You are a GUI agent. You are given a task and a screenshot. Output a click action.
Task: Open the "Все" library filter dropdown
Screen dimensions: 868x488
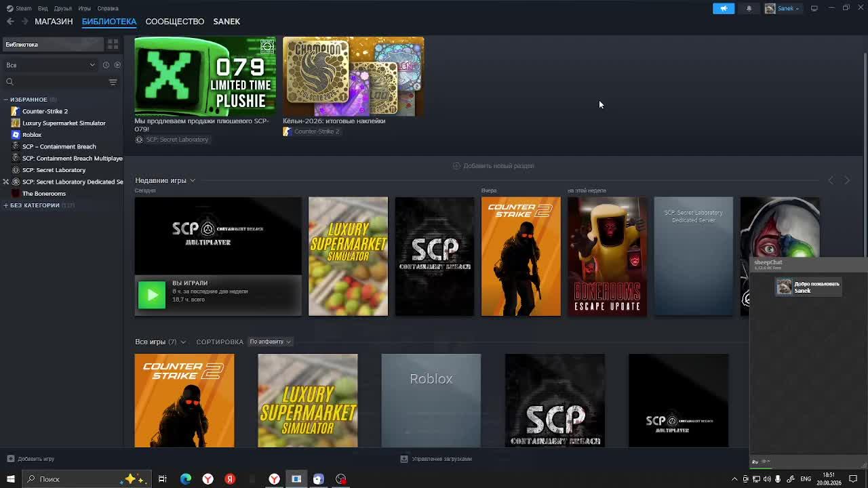point(50,65)
